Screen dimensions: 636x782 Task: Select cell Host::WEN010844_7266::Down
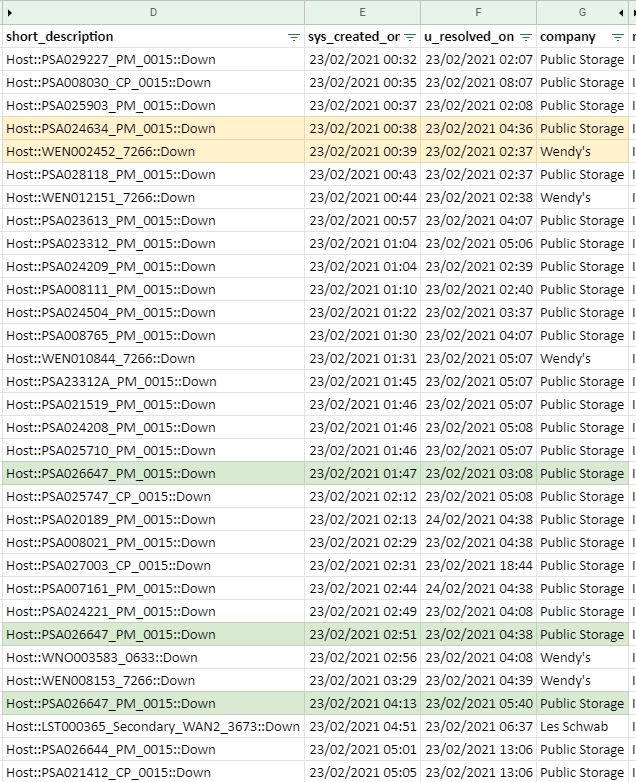tap(154, 358)
